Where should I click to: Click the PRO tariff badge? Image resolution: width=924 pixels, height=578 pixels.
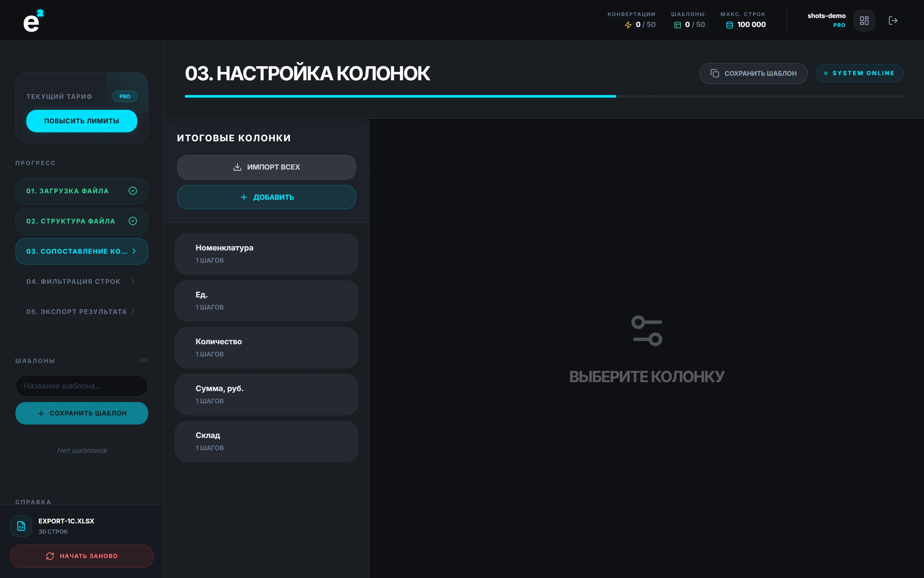125,96
